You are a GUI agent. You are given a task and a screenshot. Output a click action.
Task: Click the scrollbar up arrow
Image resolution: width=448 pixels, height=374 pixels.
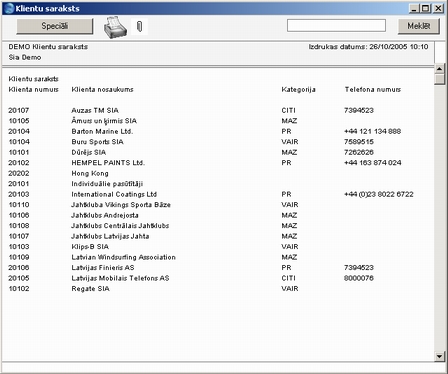click(x=439, y=69)
